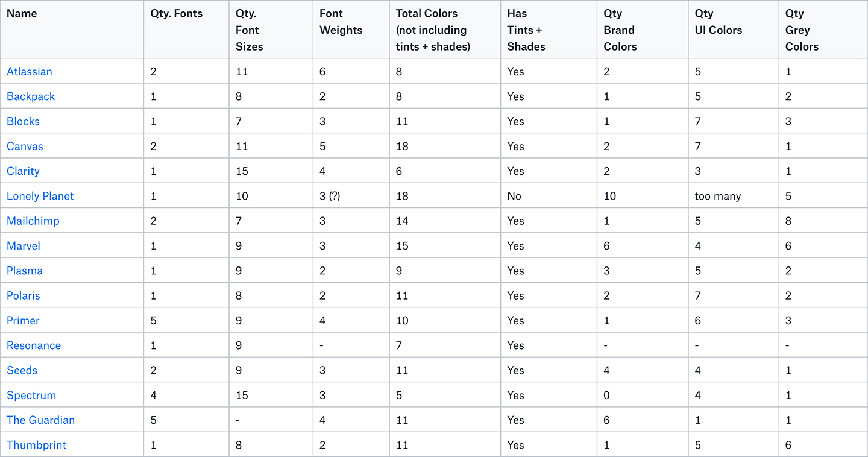Click the Primer link
Screen dimensions: 868x457
click(23, 321)
